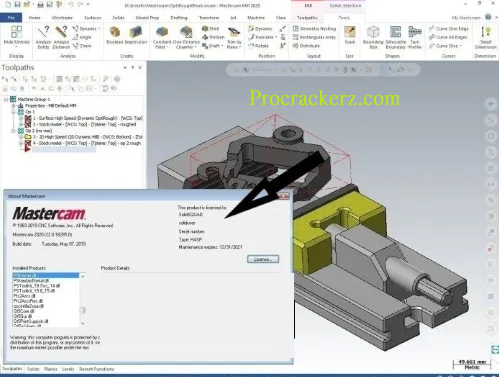Open the Translate dropdown arrow
This screenshot has width=499, height=377.
pos(276,37)
